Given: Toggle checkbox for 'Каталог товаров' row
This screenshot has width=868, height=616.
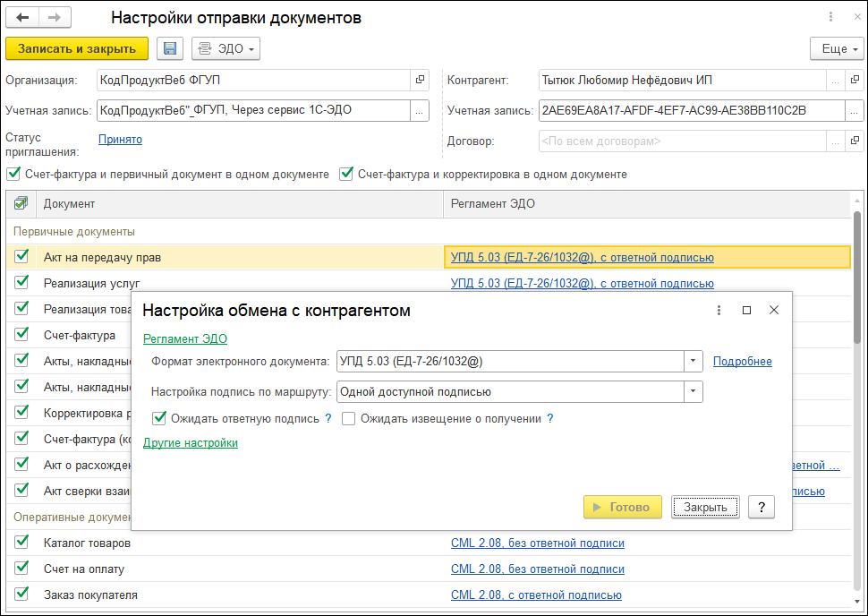Looking at the screenshot, I should (x=21, y=543).
